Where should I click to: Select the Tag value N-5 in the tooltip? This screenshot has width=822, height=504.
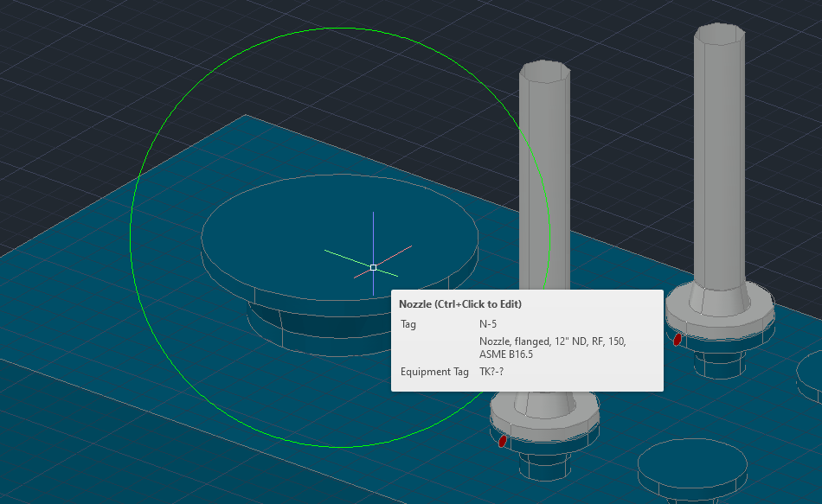pyautogui.click(x=488, y=324)
